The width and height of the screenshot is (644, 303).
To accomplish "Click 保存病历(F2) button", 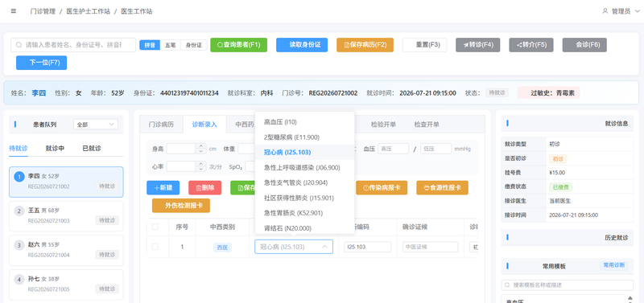I will click(365, 45).
